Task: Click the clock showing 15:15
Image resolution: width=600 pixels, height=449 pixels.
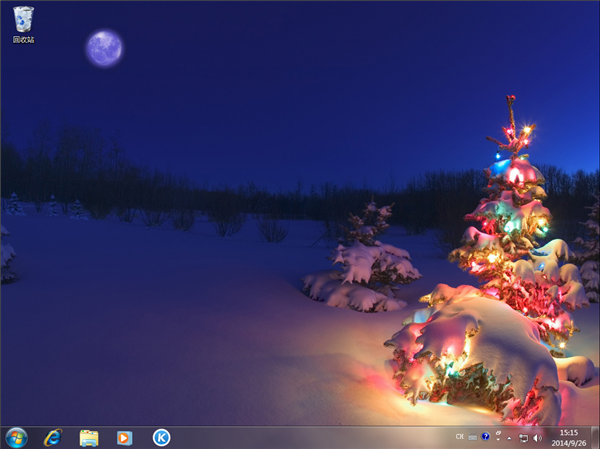Action: click(x=569, y=433)
